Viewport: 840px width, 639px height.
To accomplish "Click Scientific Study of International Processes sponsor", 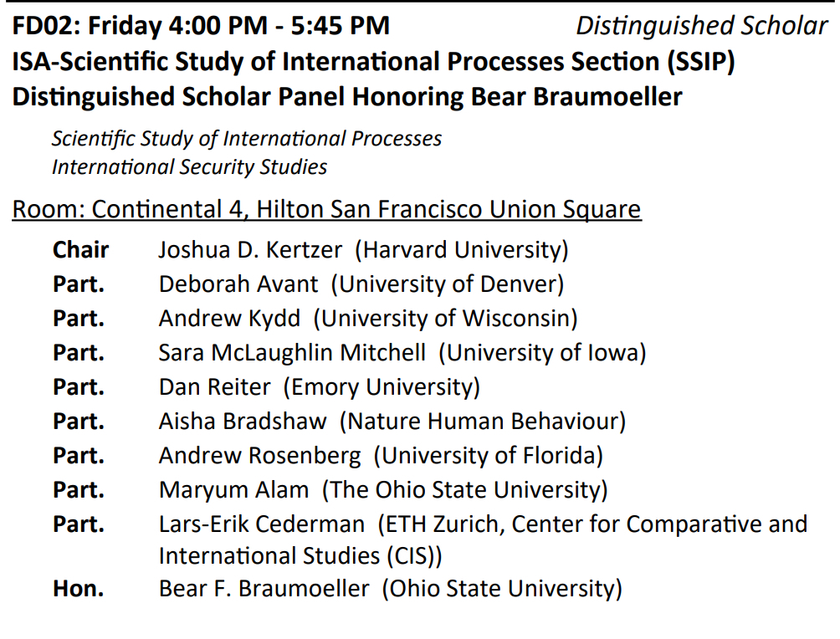I will pos(247,138).
